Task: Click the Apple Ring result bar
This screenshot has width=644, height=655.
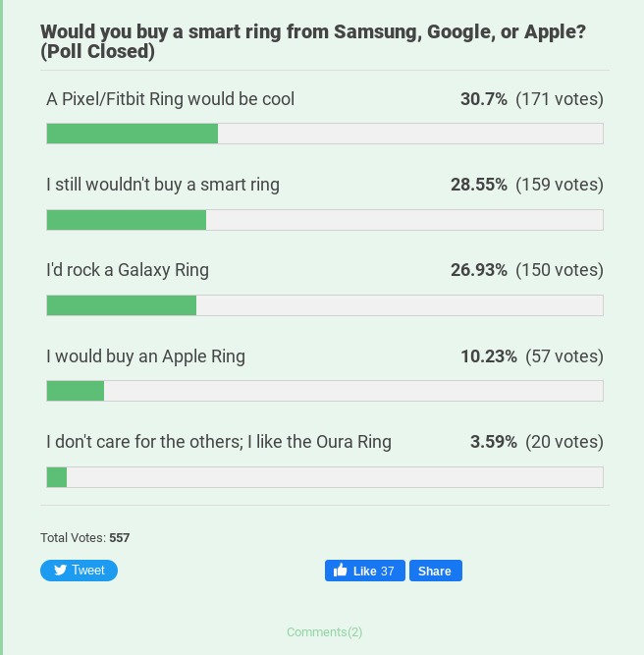Action: pyautogui.click(x=325, y=391)
